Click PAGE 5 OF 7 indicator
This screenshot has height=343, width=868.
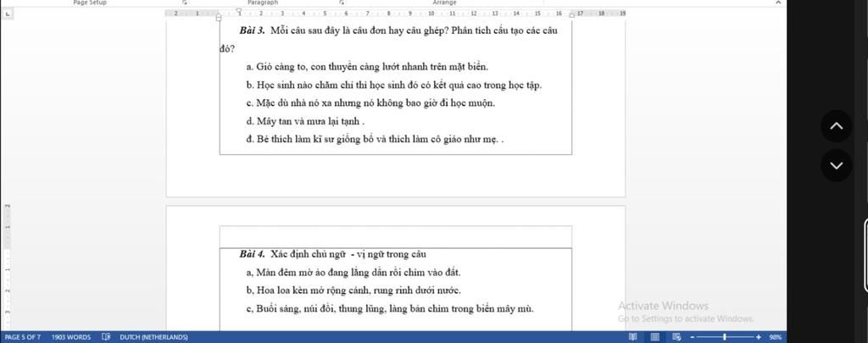(22, 337)
